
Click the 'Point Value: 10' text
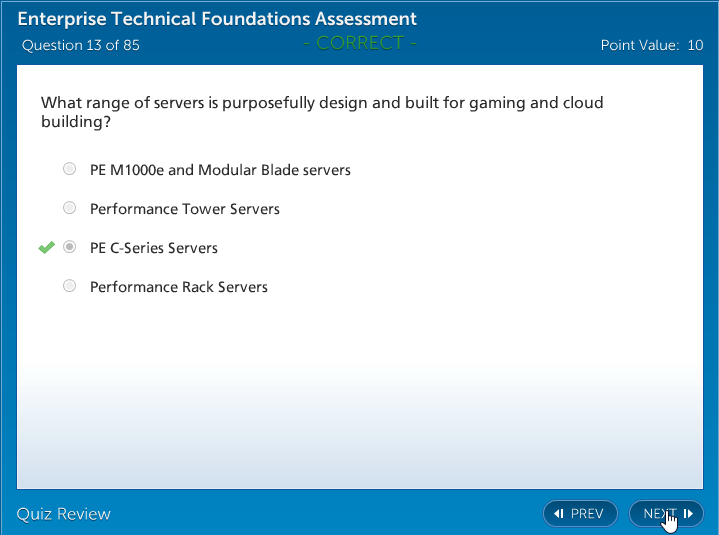coord(651,45)
